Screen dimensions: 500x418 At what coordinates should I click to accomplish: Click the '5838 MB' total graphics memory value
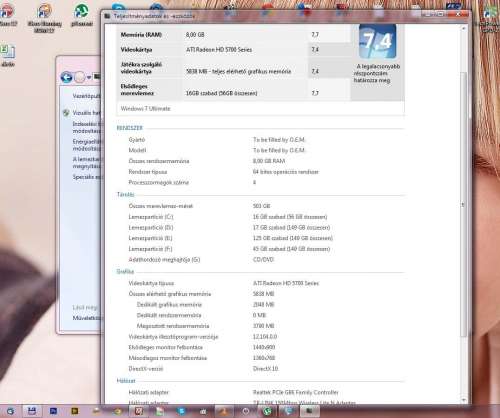(263, 294)
